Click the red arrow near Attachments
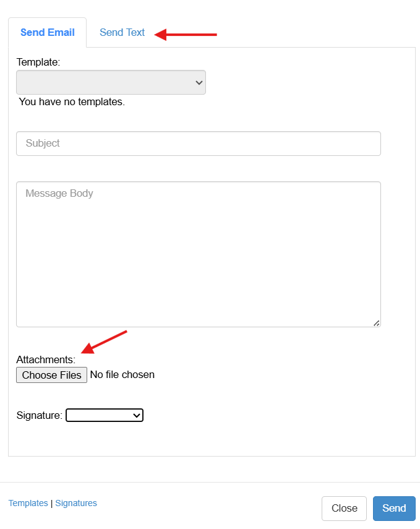The image size is (420, 529). coord(105,340)
